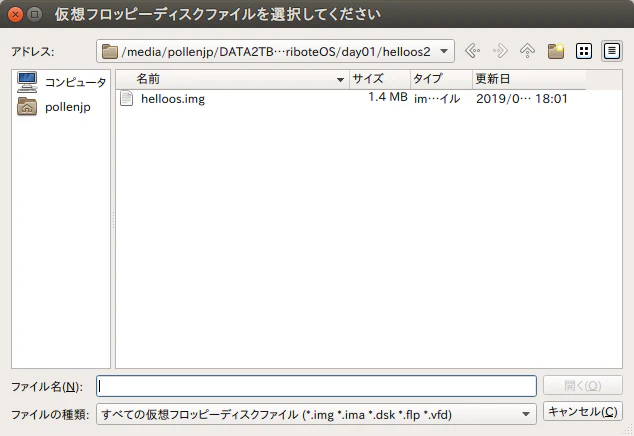Click the 1.4 MB size cell

(387, 97)
